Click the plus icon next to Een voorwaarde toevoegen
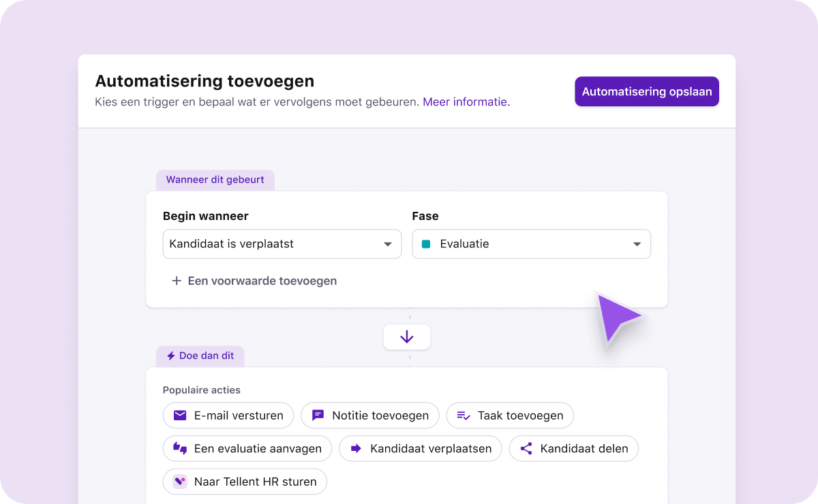This screenshot has width=818, height=504. click(x=177, y=281)
